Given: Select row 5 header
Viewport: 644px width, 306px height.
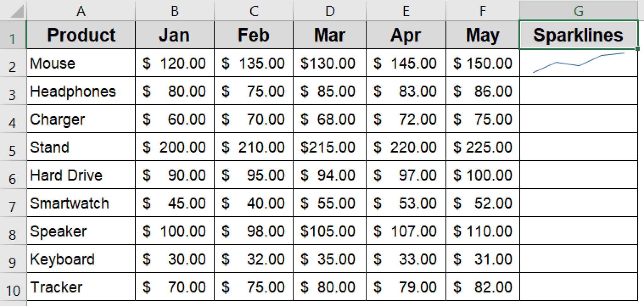Looking at the screenshot, I should (x=13, y=147).
